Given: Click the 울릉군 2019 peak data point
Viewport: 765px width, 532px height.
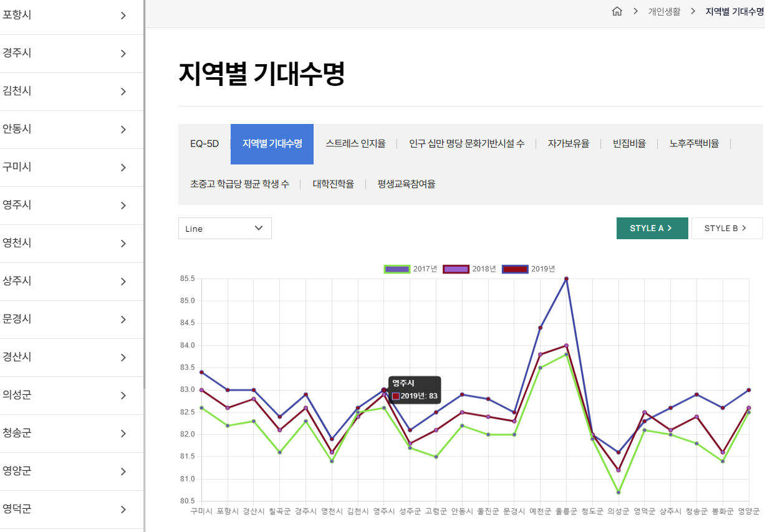Looking at the screenshot, I should pos(566,278).
